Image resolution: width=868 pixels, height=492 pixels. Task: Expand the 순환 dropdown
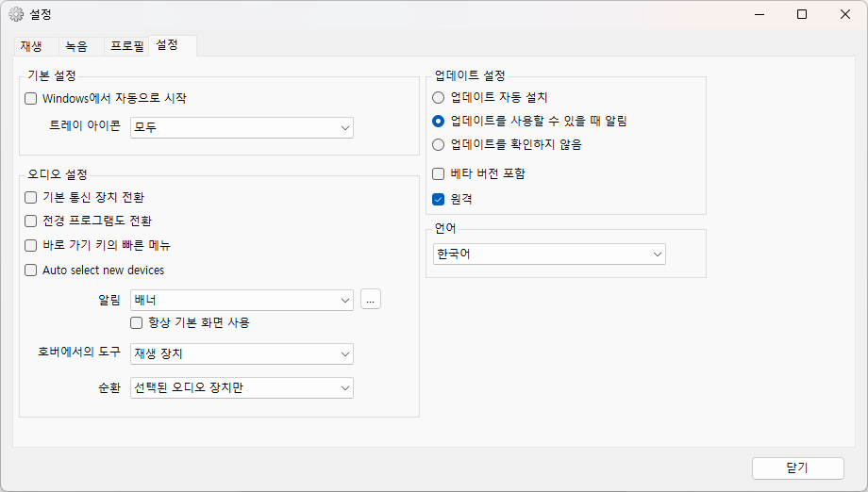(242, 388)
